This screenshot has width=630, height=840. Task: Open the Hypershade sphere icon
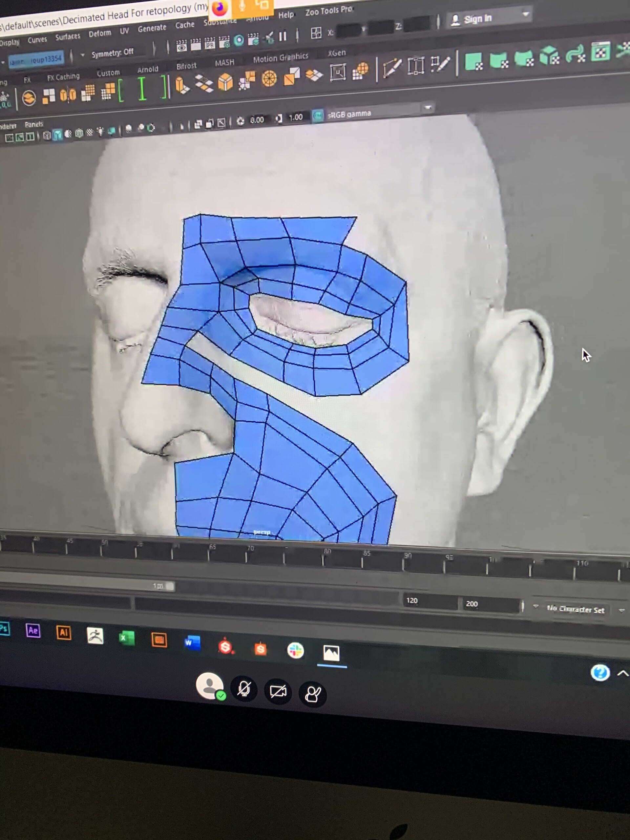[x=239, y=40]
